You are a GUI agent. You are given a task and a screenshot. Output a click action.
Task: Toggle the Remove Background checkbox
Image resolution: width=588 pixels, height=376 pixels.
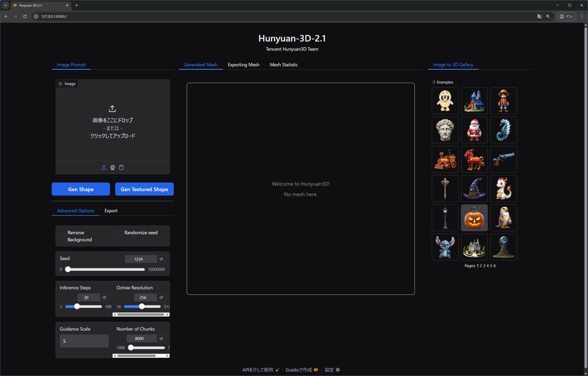coord(62,236)
